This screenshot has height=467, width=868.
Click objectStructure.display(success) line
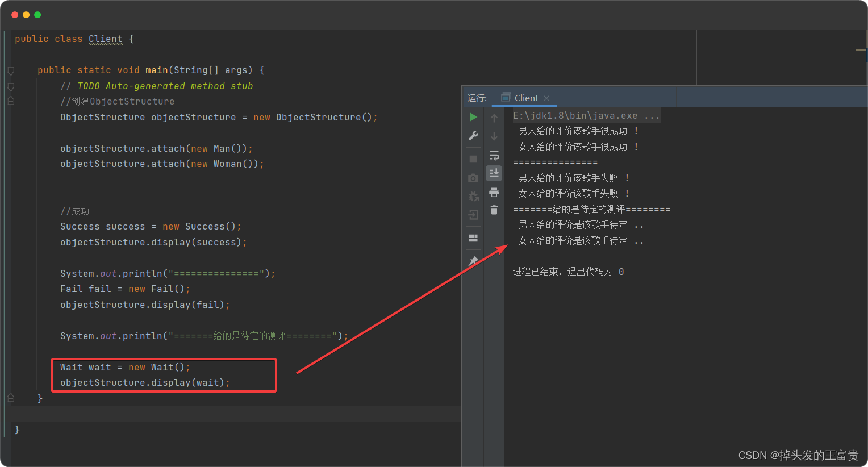coord(153,243)
